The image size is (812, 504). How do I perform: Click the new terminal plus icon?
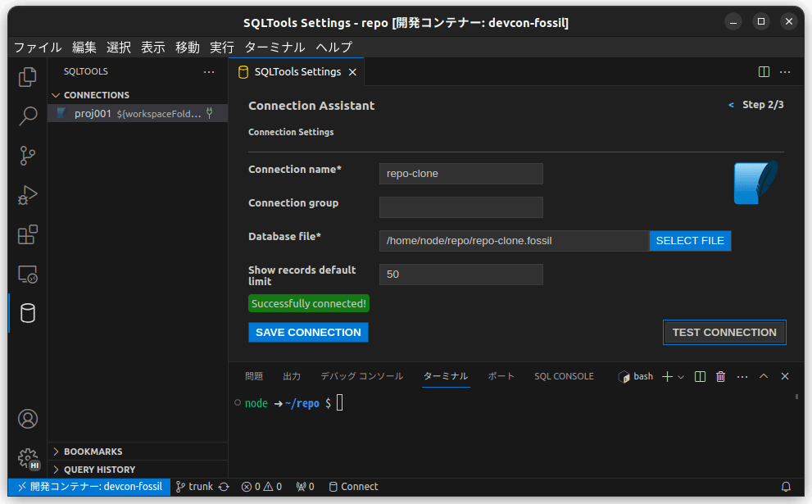pyautogui.click(x=667, y=377)
